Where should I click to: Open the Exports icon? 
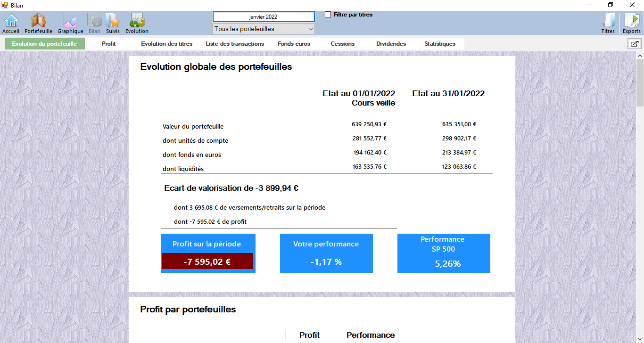[632, 23]
